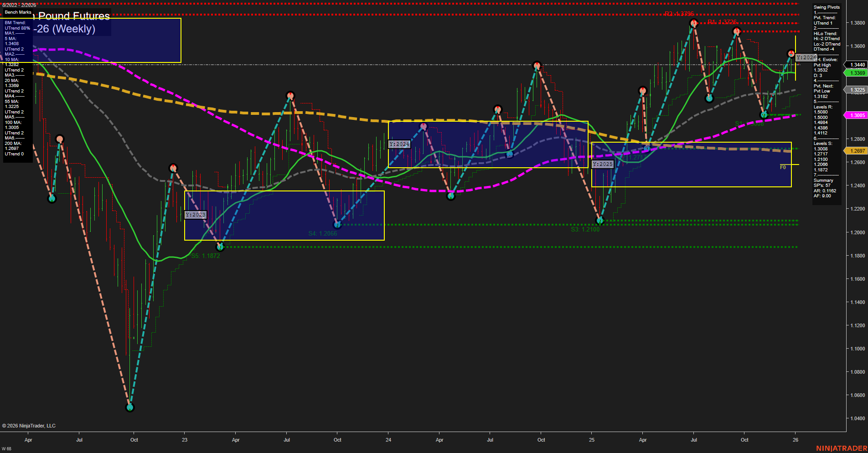Click the NinjaTrader logo in the bottom right corner
Screen dimensions: 868x453
point(842,448)
